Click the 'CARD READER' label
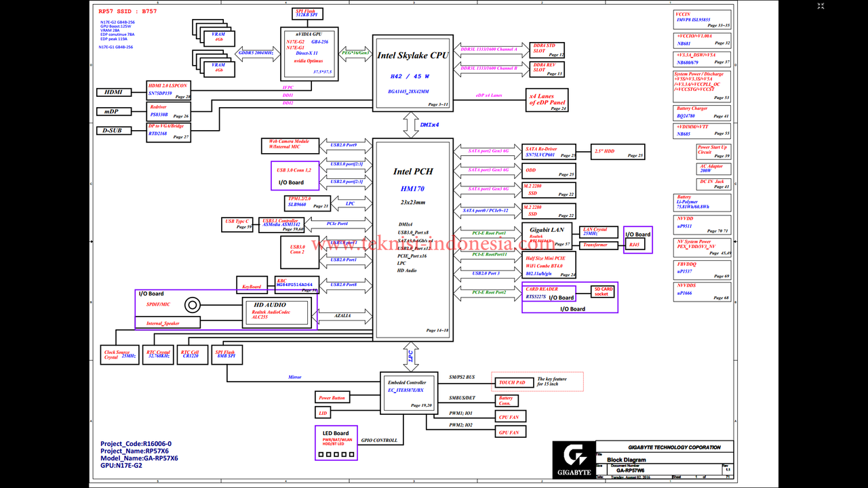Screen dimensions: 868x488 click(x=542, y=289)
